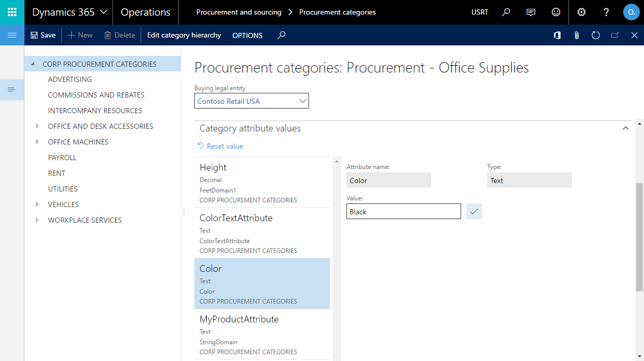The image size is (644, 361).
Task: Open the Buying legal entity dropdown
Action: [302, 100]
